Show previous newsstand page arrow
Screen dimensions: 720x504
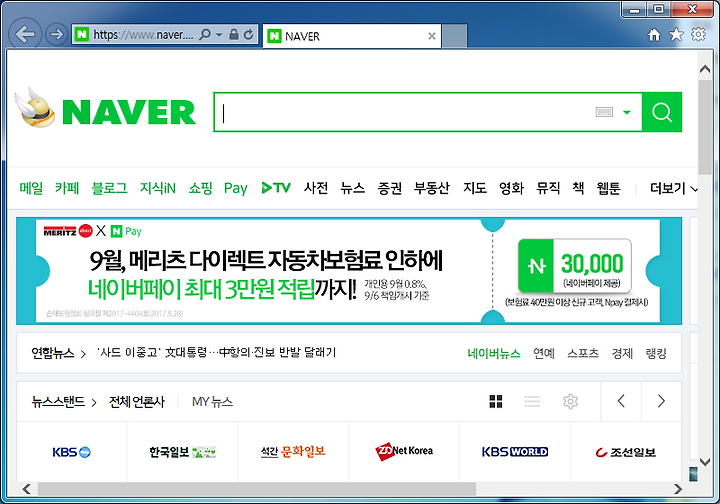[x=621, y=401]
